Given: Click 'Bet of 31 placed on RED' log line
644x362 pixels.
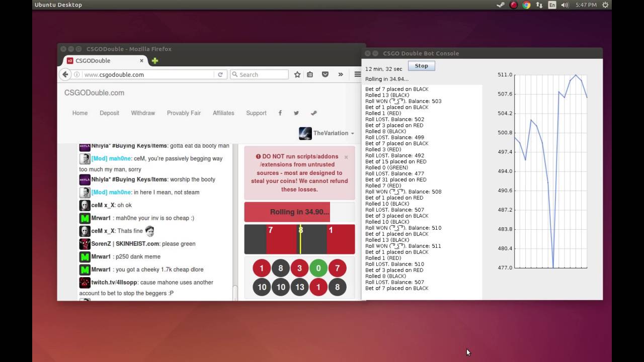Looking at the screenshot, I should 396,179.
